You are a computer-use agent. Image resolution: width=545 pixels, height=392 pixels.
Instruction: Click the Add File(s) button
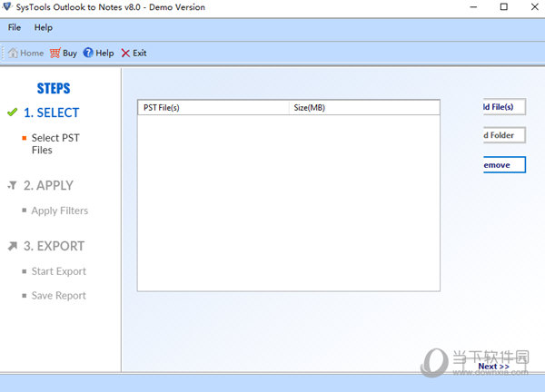(504, 106)
